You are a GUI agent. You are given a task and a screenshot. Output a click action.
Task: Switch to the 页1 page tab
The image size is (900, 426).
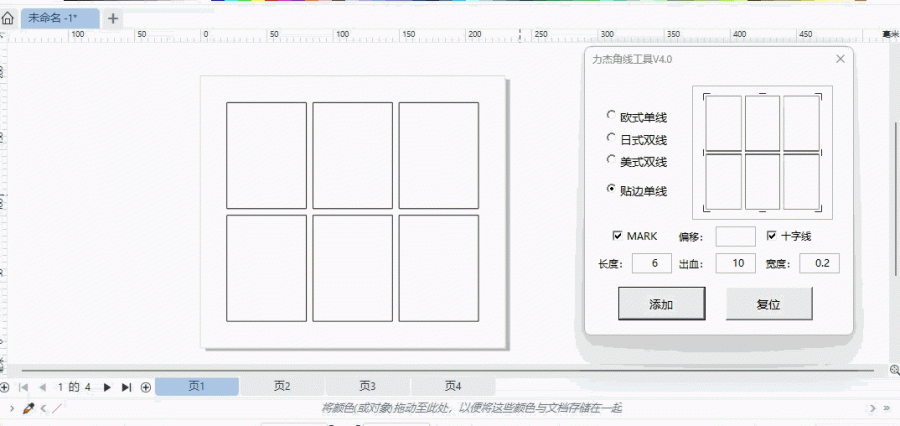point(197,386)
